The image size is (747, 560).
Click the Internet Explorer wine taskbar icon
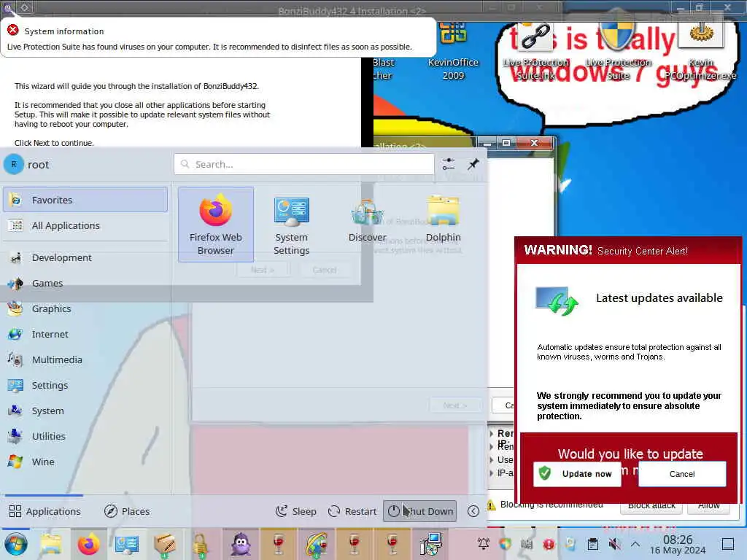point(317,544)
